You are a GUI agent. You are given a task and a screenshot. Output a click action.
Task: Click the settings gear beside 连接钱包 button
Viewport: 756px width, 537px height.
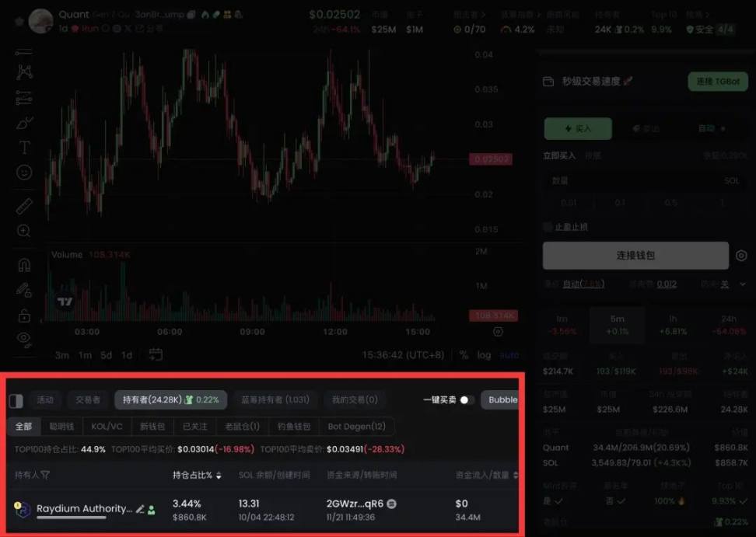click(x=741, y=256)
